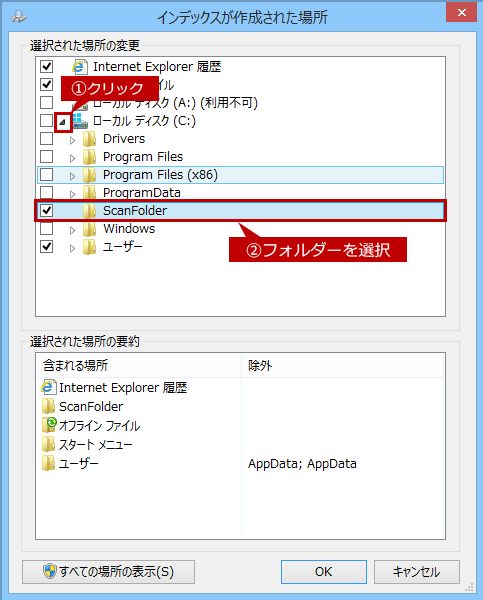
Task: Expand the ユーザー folder node
Action: pos(72,249)
